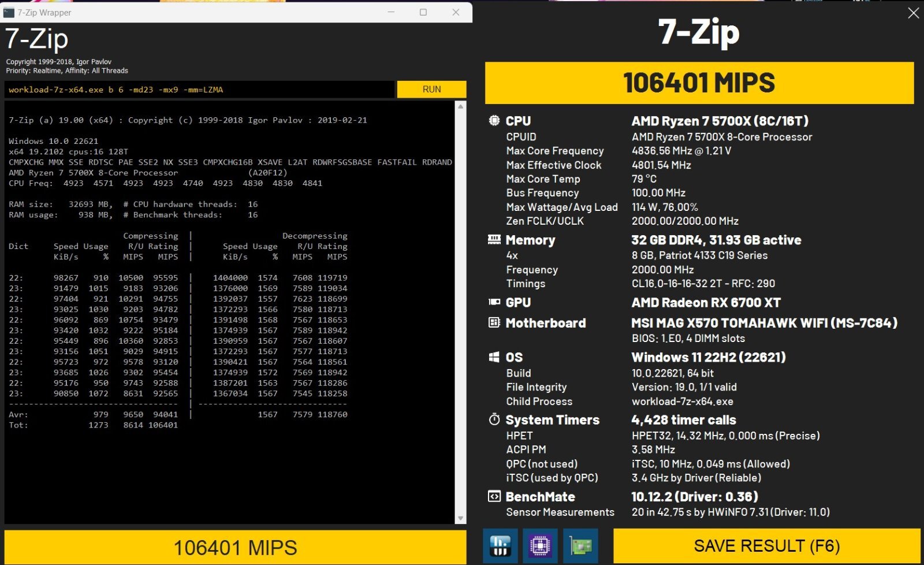Click the Max Core Temp label
924x565 pixels.
pyautogui.click(x=543, y=179)
